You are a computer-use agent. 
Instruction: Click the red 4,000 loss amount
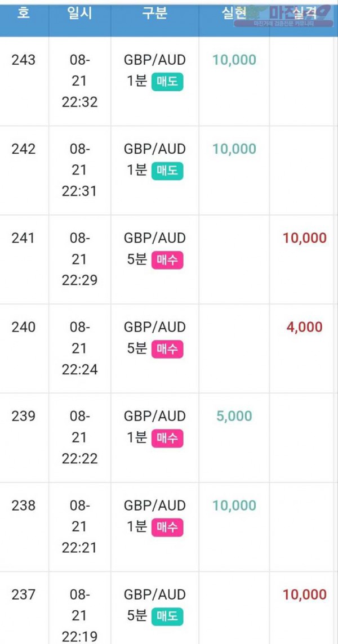[305, 327]
